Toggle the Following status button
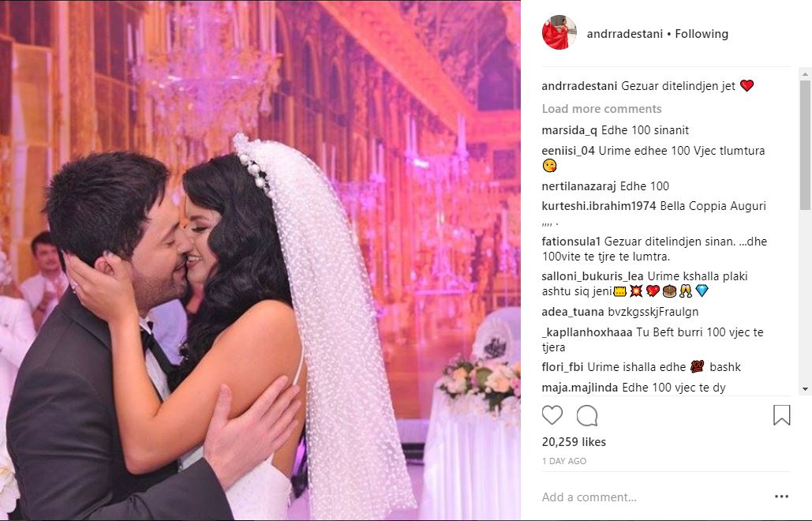The height and width of the screenshot is (521, 812). tap(702, 34)
